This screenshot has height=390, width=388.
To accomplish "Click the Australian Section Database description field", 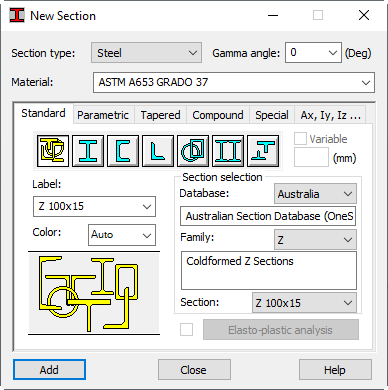I will (x=268, y=216).
